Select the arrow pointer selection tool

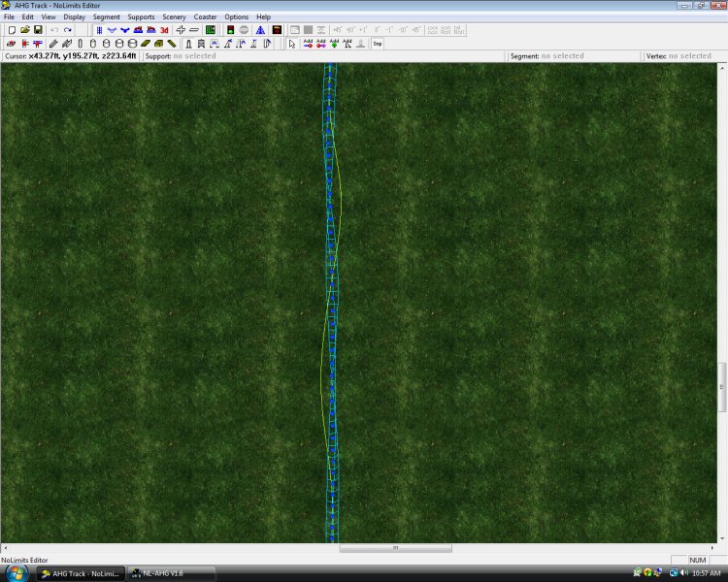point(292,44)
